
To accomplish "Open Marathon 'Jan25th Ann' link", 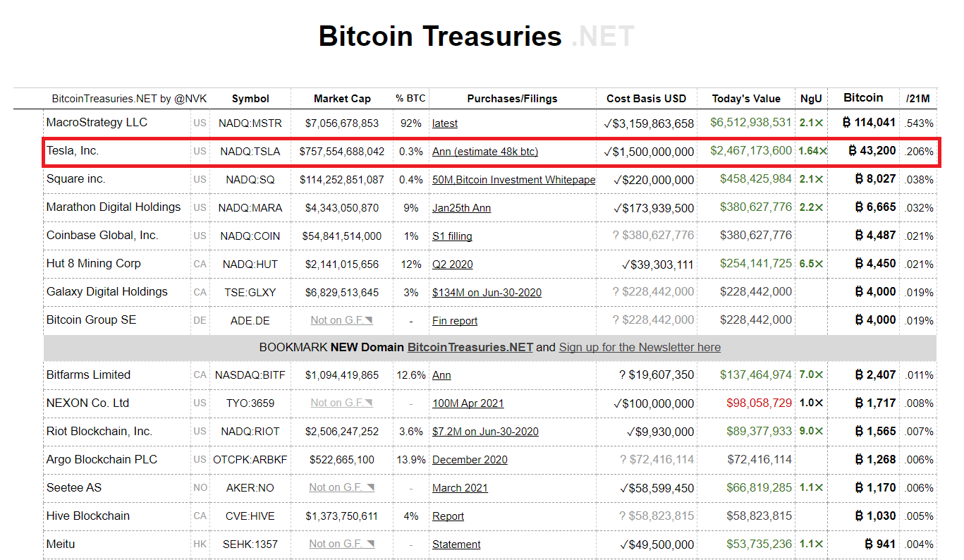I will 462,208.
